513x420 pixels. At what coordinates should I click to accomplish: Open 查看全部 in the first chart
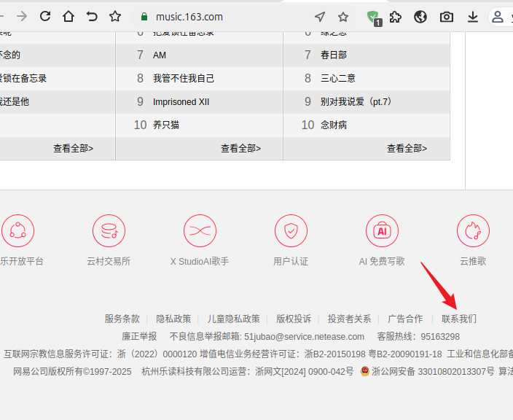[x=74, y=148]
